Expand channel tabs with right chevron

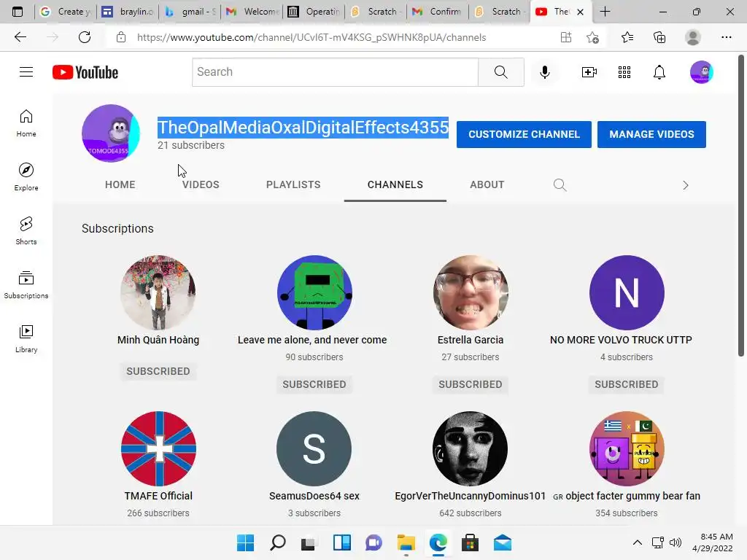pyautogui.click(x=686, y=185)
